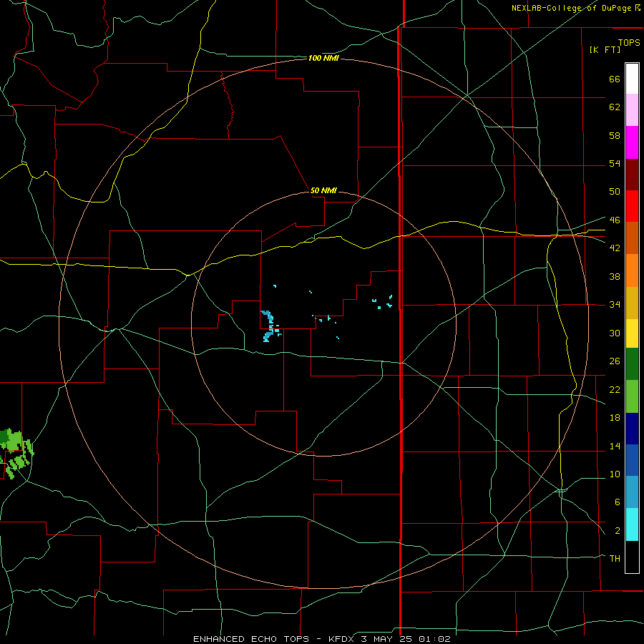Select the maroon legend color block
Viewport: 644px width, 644px height.
pos(632,174)
